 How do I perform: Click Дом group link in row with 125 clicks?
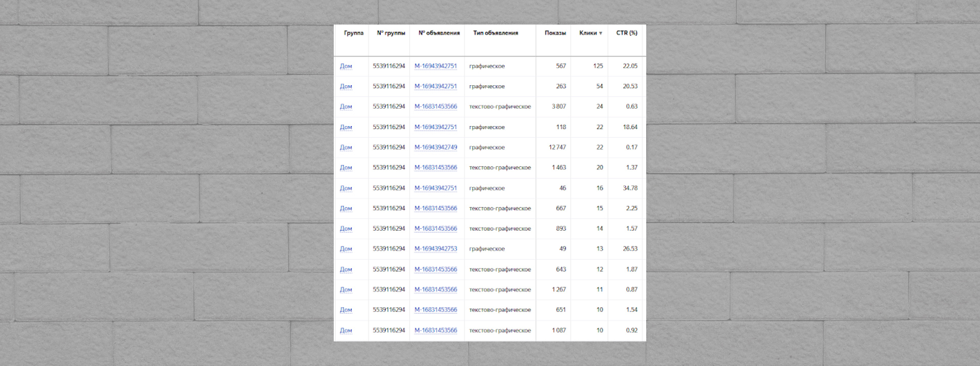tap(346, 66)
